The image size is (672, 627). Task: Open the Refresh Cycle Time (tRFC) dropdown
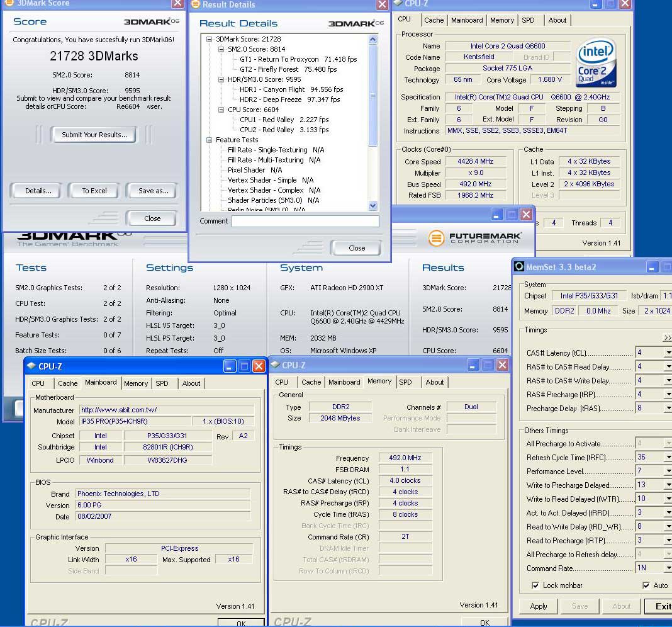pyautogui.click(x=668, y=457)
